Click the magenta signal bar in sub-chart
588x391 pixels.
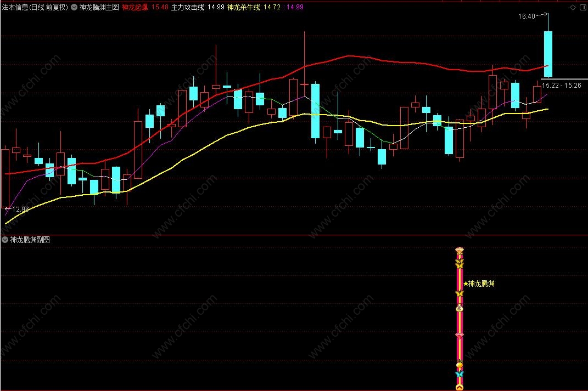pos(460,319)
